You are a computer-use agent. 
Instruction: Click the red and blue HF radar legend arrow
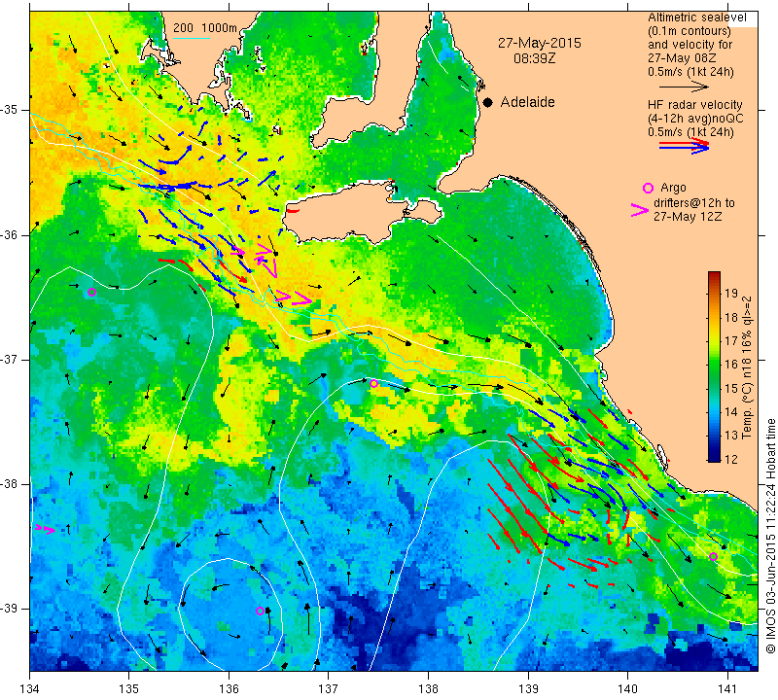[x=685, y=146]
